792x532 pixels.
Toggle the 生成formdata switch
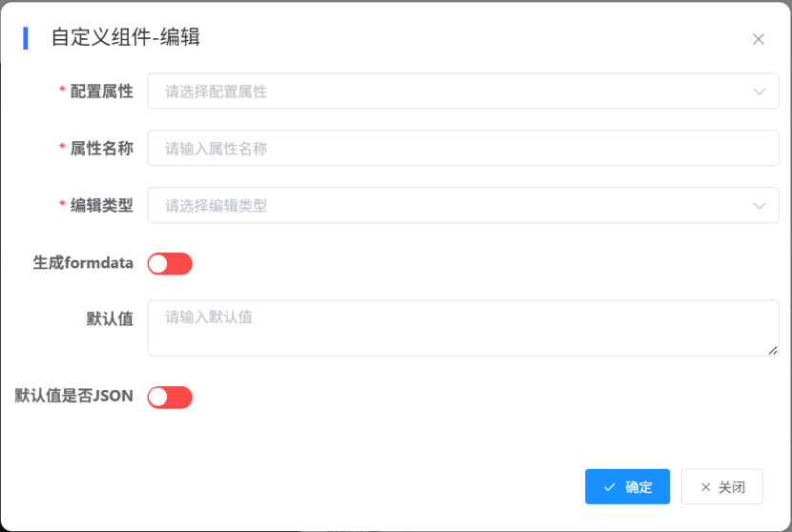[x=170, y=263]
